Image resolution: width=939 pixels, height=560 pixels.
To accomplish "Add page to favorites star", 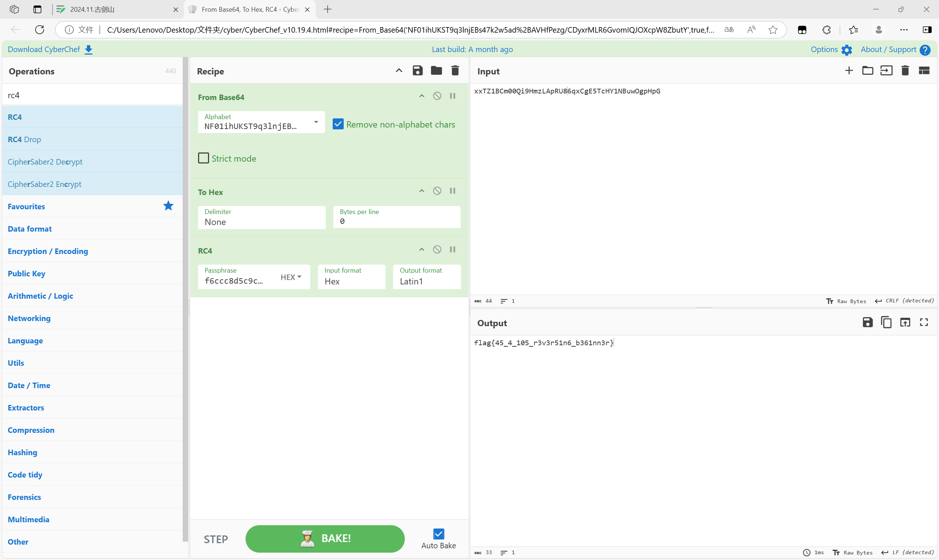I will 773,29.
